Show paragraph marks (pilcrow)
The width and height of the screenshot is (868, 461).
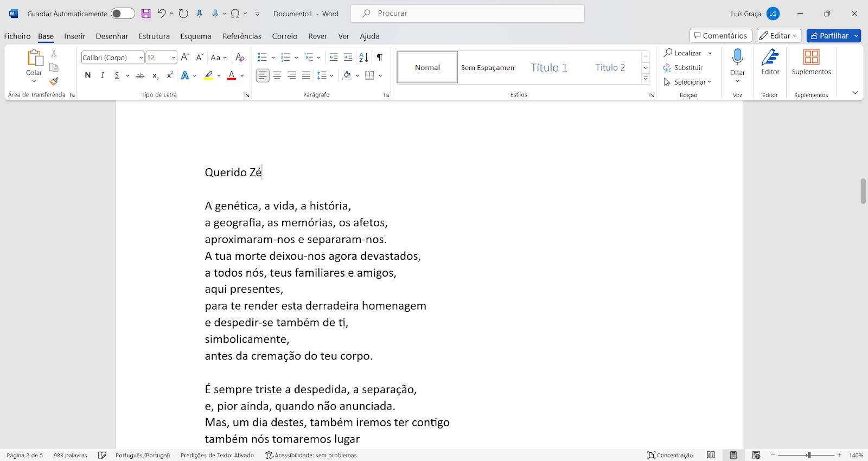pos(380,57)
